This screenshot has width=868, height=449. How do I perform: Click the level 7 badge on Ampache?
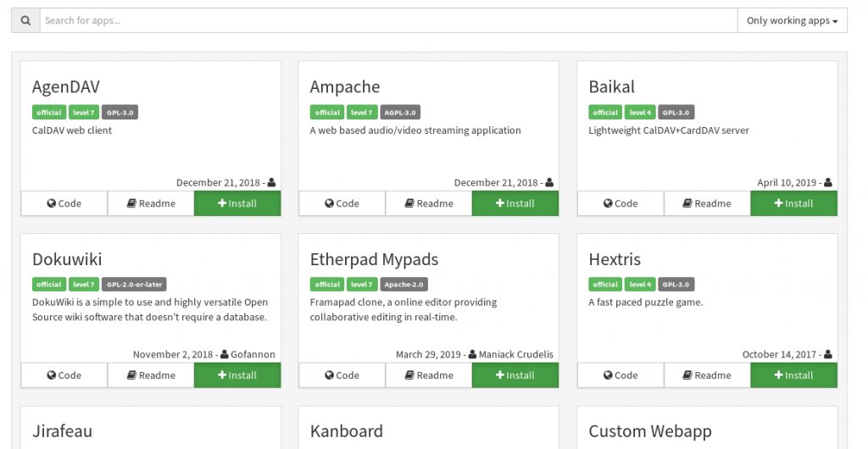(x=363, y=112)
